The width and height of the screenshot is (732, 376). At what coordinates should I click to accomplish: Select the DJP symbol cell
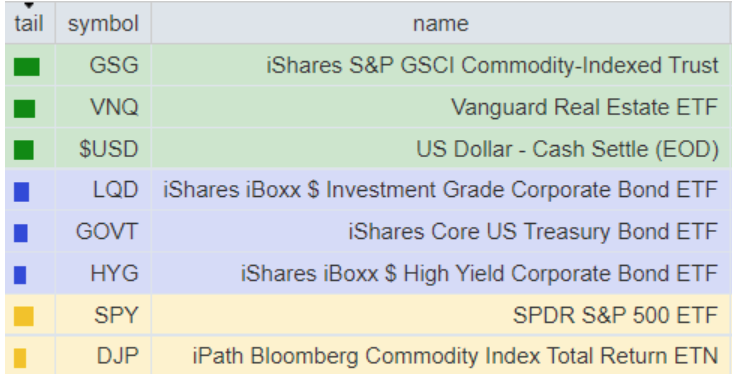[x=103, y=356]
